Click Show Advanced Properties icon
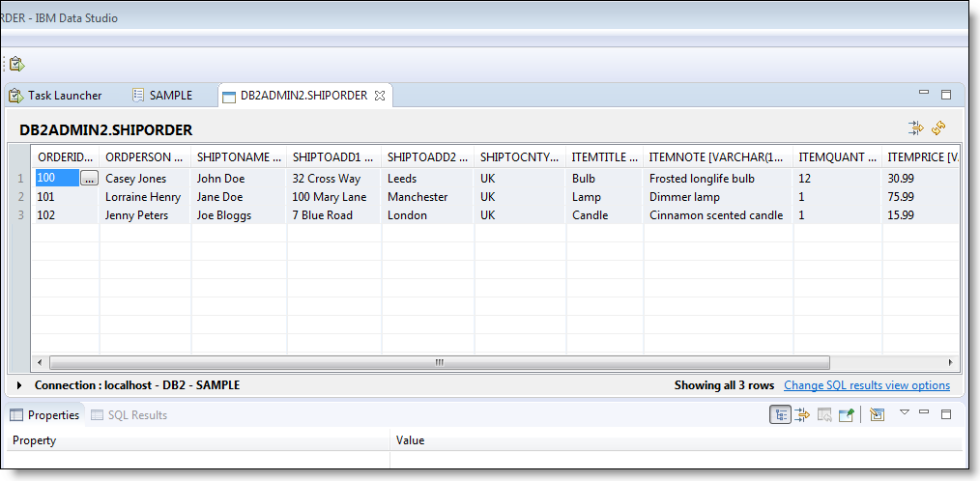 [x=802, y=414]
